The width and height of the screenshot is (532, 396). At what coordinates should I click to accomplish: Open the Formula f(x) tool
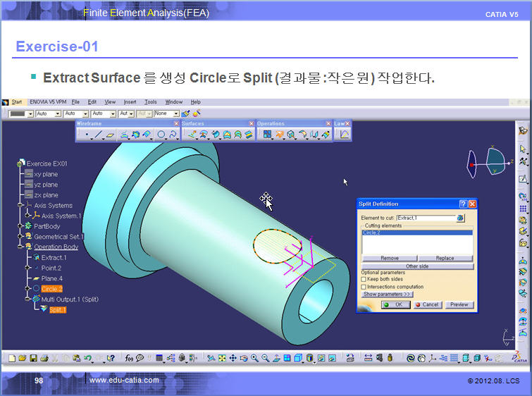128,358
